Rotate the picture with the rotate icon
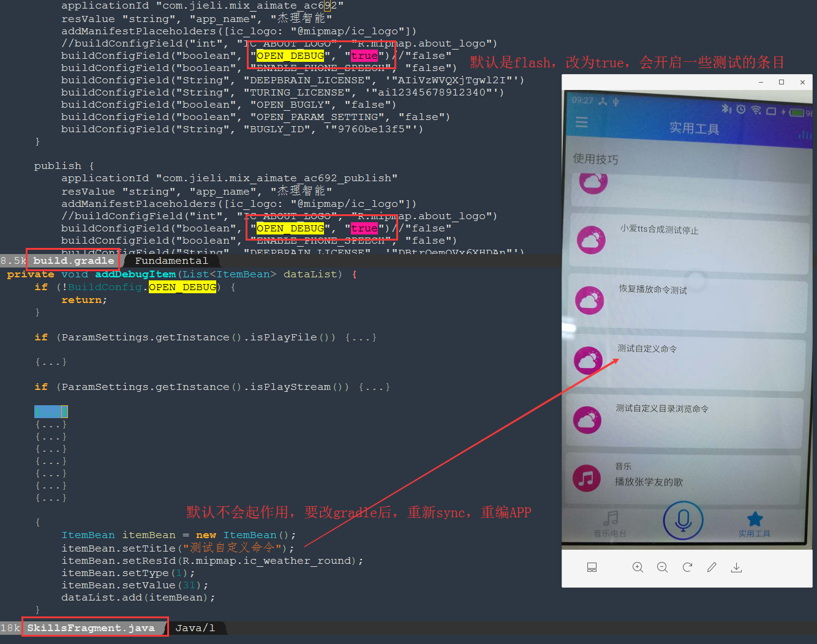 tap(687, 567)
